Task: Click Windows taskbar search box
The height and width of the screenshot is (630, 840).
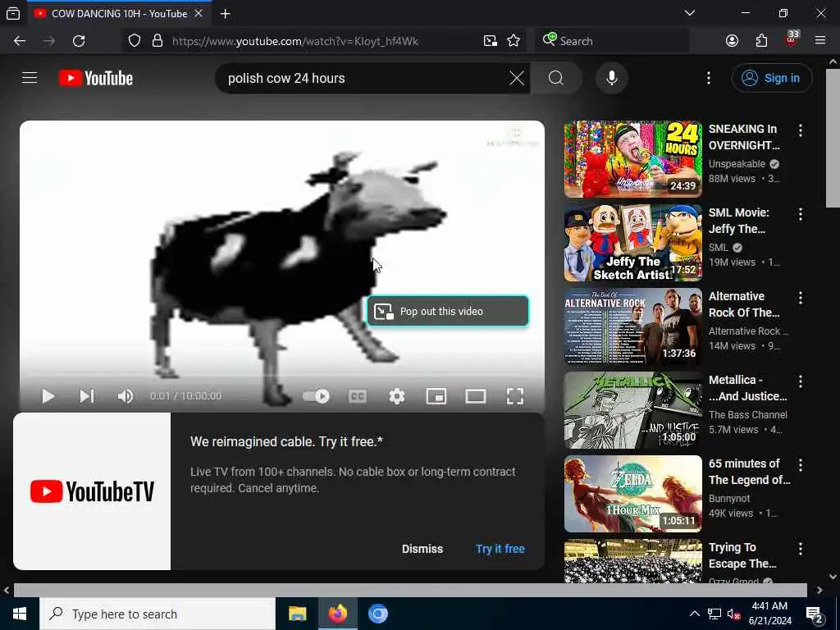Action: tap(157, 614)
